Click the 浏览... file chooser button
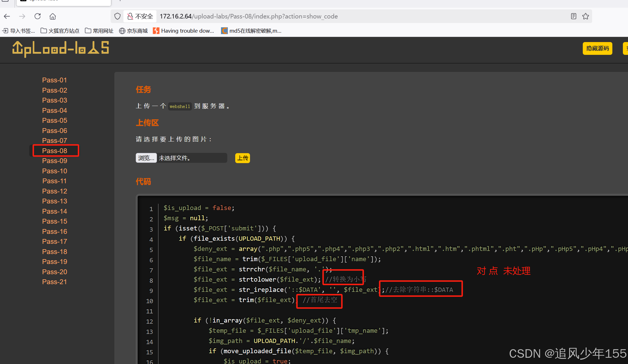Viewport: 628px width, 364px height. pyautogui.click(x=146, y=158)
